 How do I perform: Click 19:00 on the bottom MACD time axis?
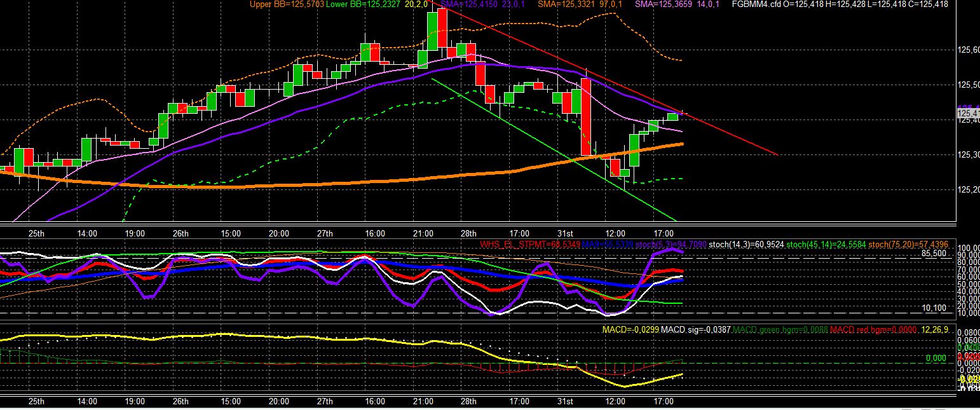pyautogui.click(x=135, y=402)
